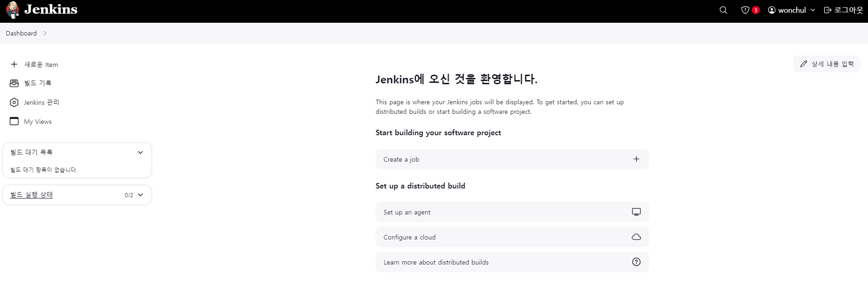Click the logout arrow icon beside 로그아웃
This screenshot has width=868, height=285.
[x=828, y=10]
